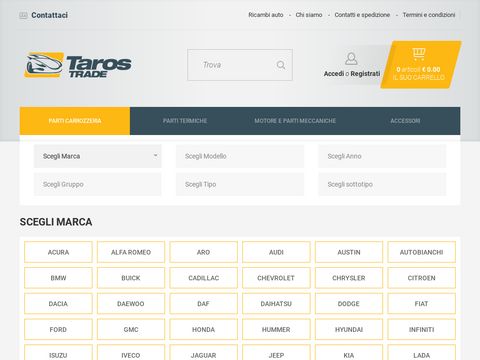Expand the Scegli Gruppo dropdown

98,184
